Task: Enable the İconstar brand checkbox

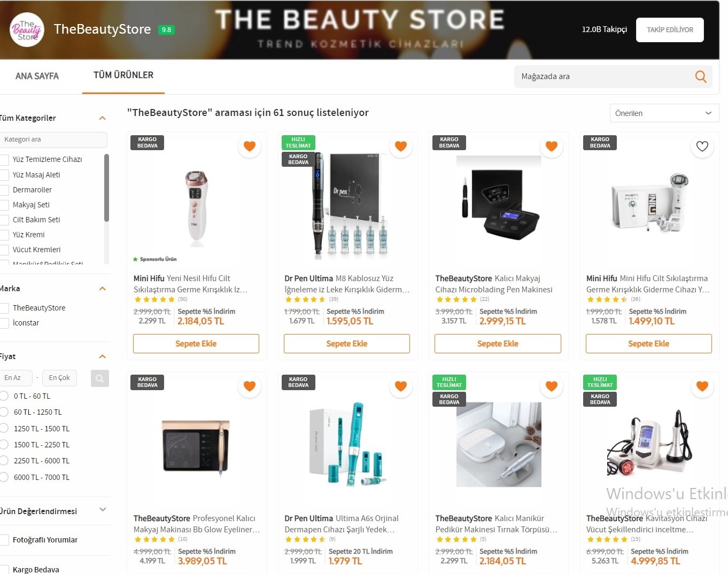Action: coord(4,323)
